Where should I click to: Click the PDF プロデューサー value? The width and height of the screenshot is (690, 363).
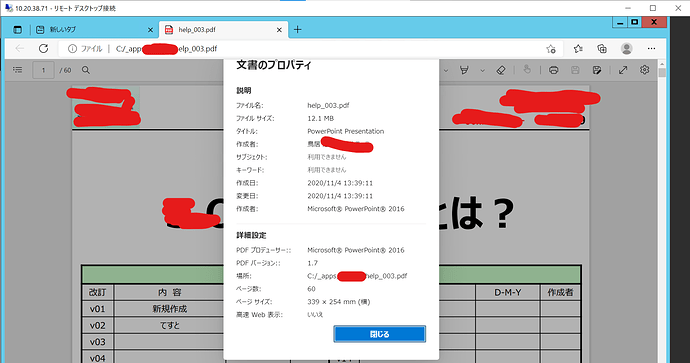coord(356,250)
